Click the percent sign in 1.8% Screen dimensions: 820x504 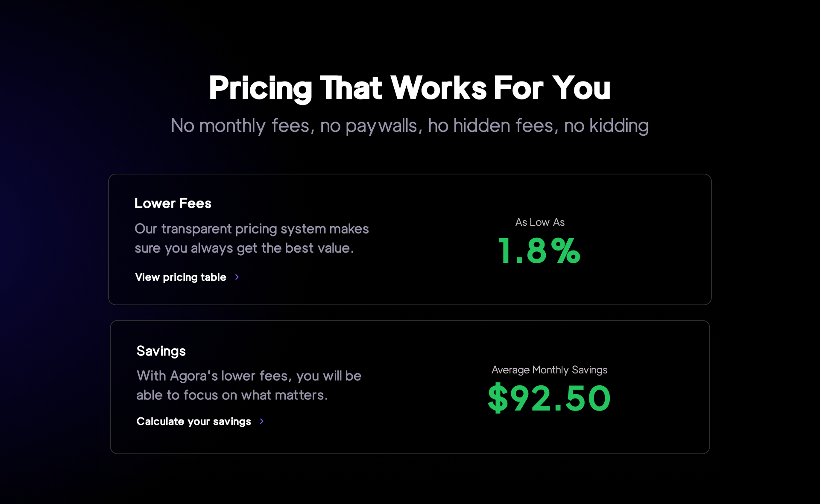coord(565,251)
